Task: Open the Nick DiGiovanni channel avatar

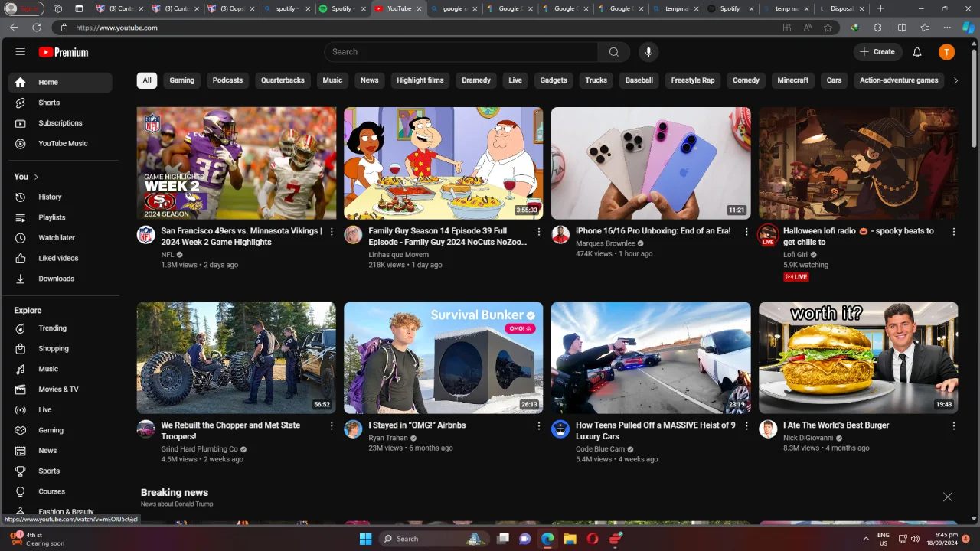Action: [x=768, y=429]
